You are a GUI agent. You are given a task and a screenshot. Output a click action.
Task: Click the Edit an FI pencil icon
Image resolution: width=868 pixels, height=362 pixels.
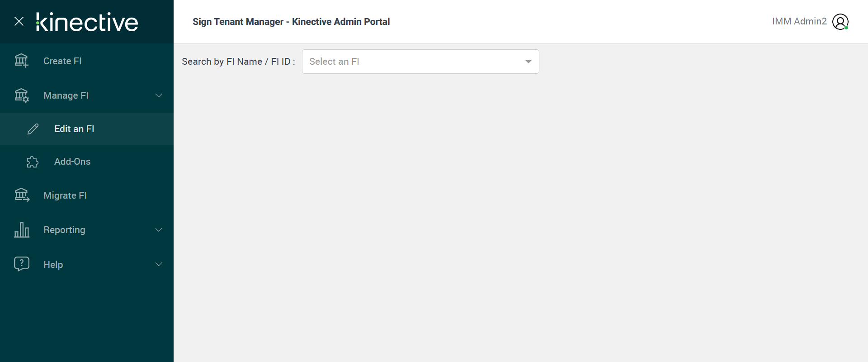33,129
